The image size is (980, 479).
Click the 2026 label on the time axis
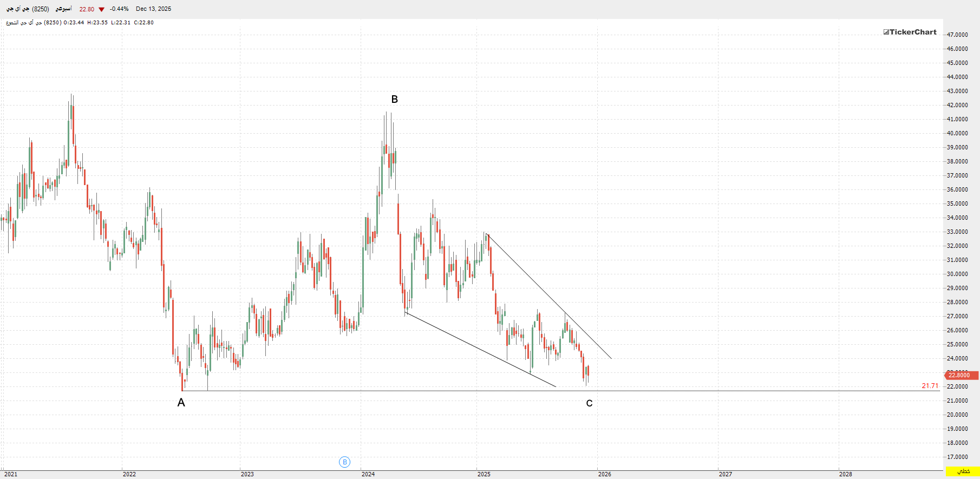point(604,474)
